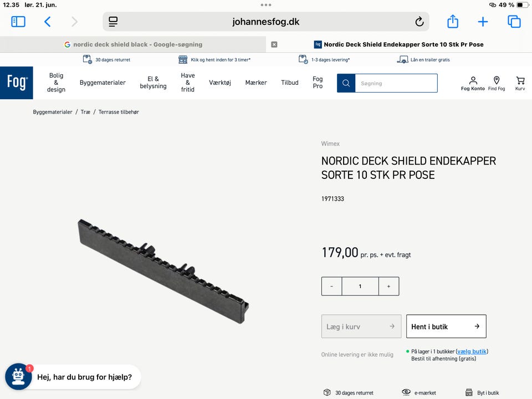
Task: Show the tab overview
Action: click(x=514, y=22)
